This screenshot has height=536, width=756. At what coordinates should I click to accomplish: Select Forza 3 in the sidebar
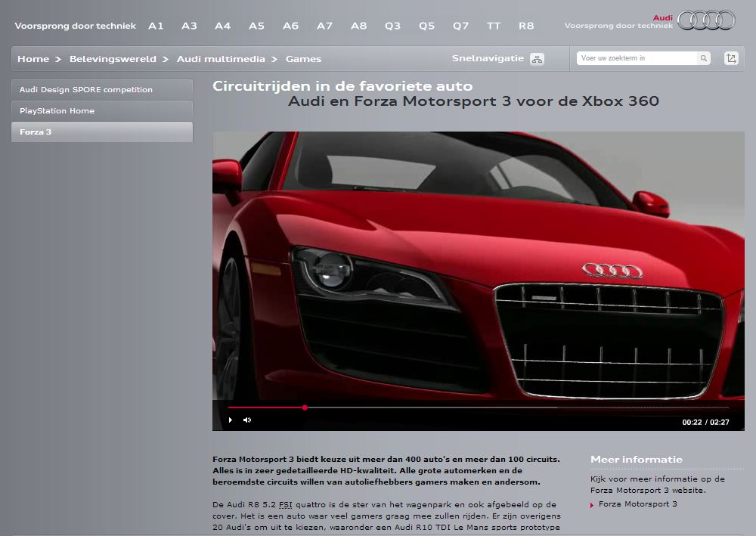click(x=102, y=132)
